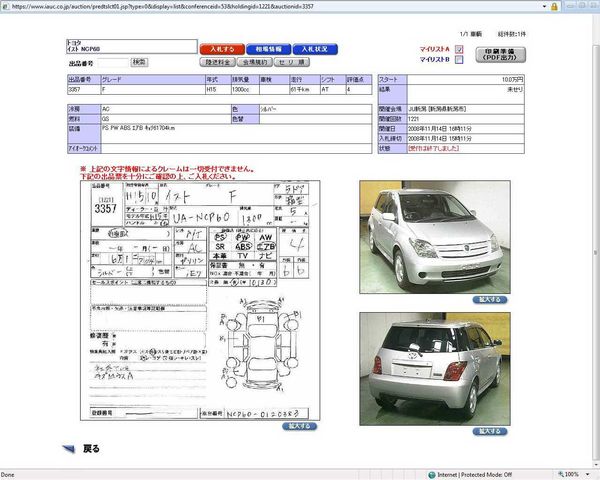The height and width of the screenshot is (480, 600).
Task: Click the red 入札する bid button
Action: point(222,49)
